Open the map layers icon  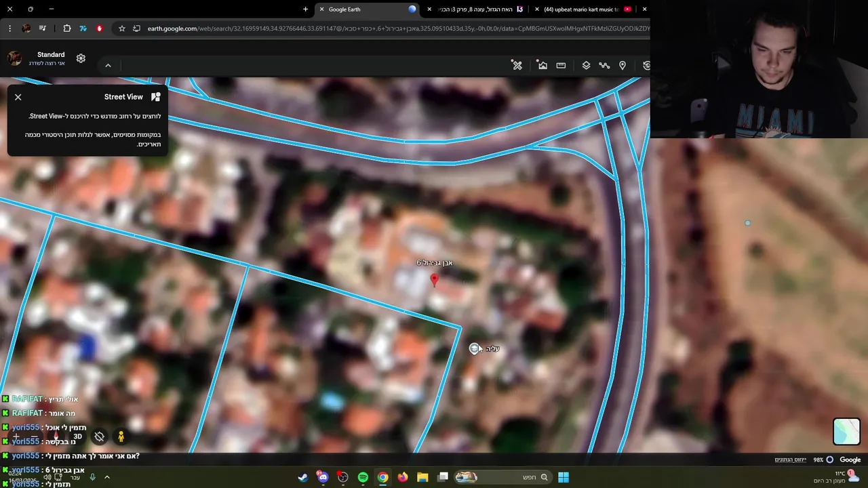pos(586,65)
